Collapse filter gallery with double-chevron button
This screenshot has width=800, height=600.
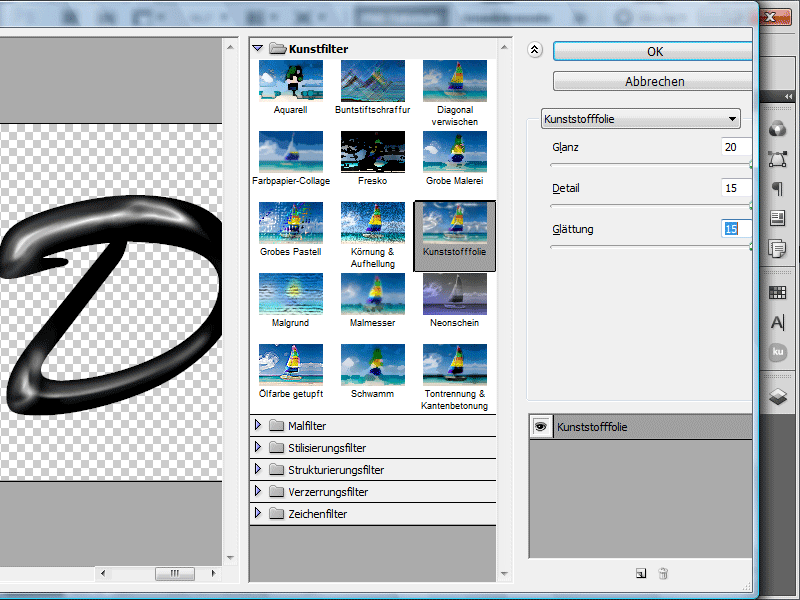(x=534, y=50)
